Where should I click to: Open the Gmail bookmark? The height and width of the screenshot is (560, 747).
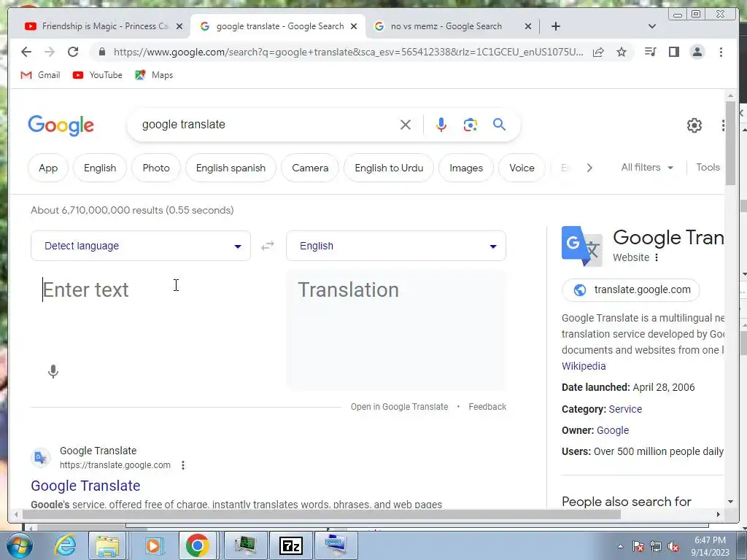(41, 75)
